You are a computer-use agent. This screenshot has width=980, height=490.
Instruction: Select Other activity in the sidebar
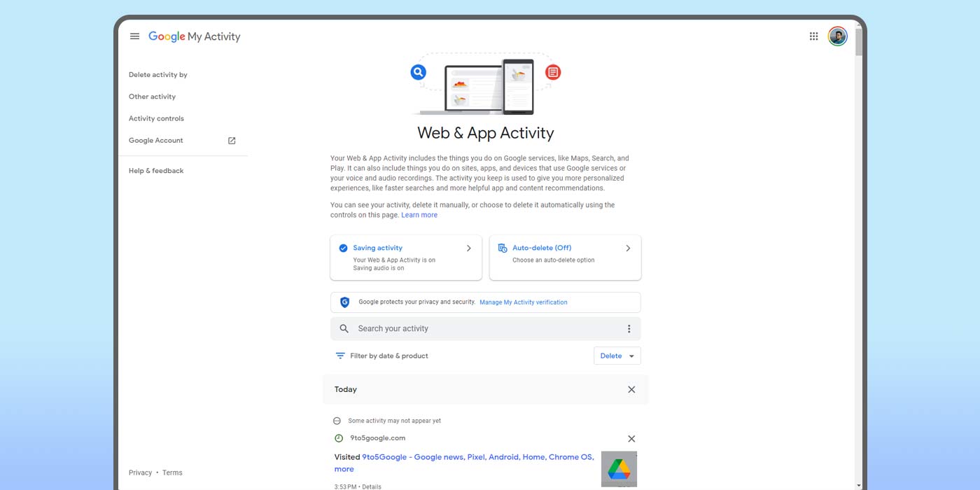tap(152, 96)
